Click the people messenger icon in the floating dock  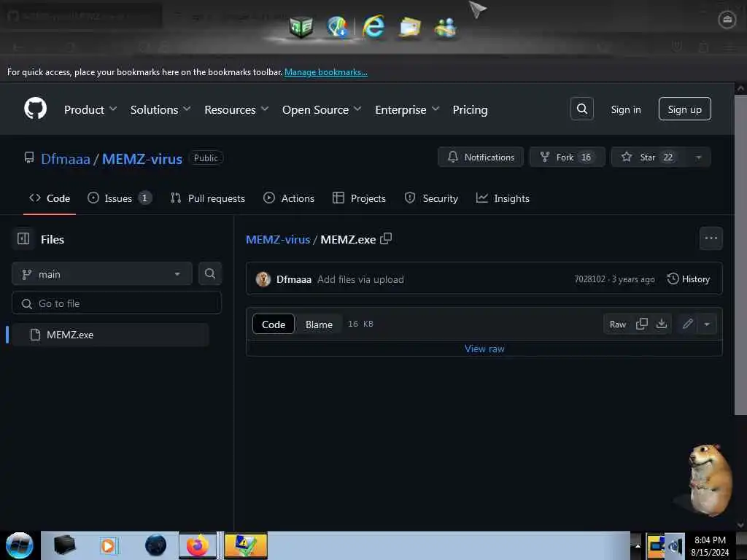coord(446,27)
